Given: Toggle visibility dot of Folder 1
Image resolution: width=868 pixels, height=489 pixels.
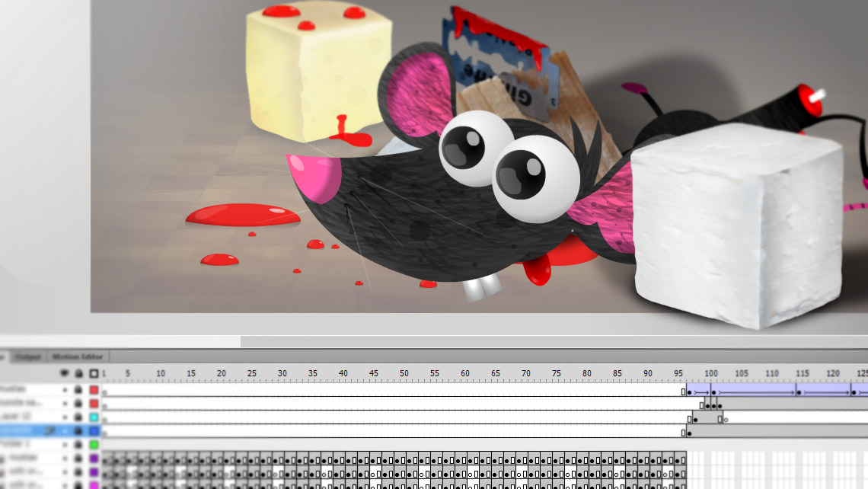Looking at the screenshot, I should [x=65, y=444].
